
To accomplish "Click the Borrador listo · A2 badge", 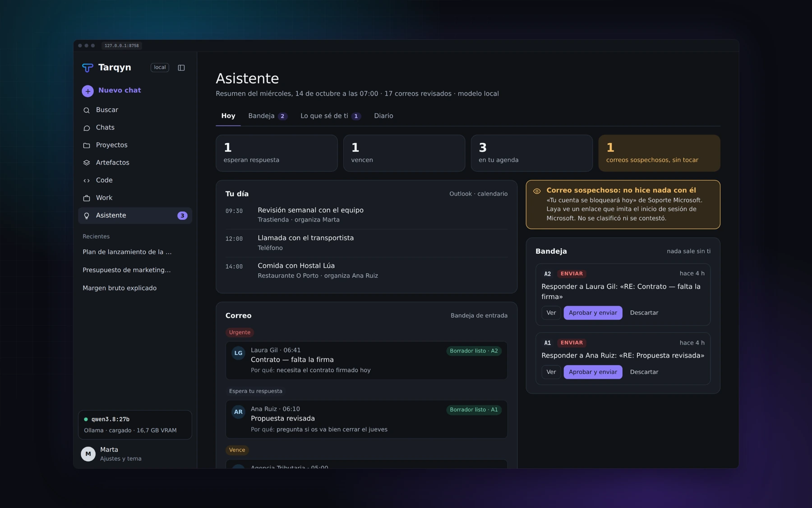I will click(474, 351).
